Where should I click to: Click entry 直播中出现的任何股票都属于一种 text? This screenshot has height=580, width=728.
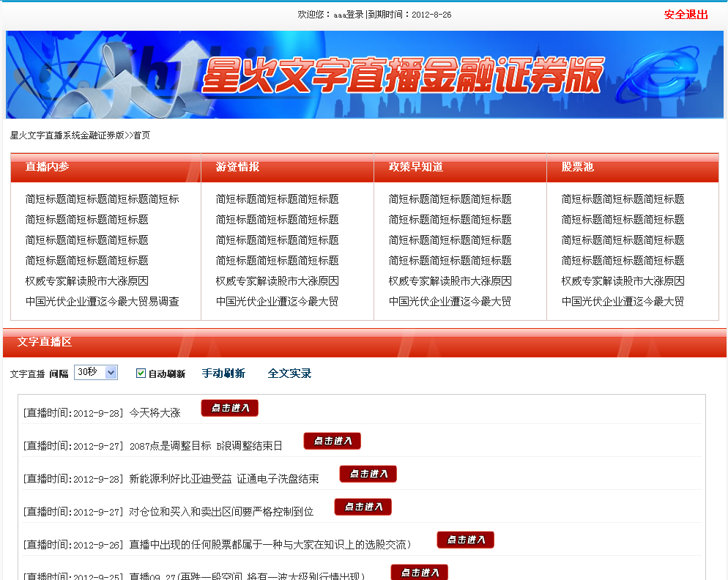coord(270,545)
